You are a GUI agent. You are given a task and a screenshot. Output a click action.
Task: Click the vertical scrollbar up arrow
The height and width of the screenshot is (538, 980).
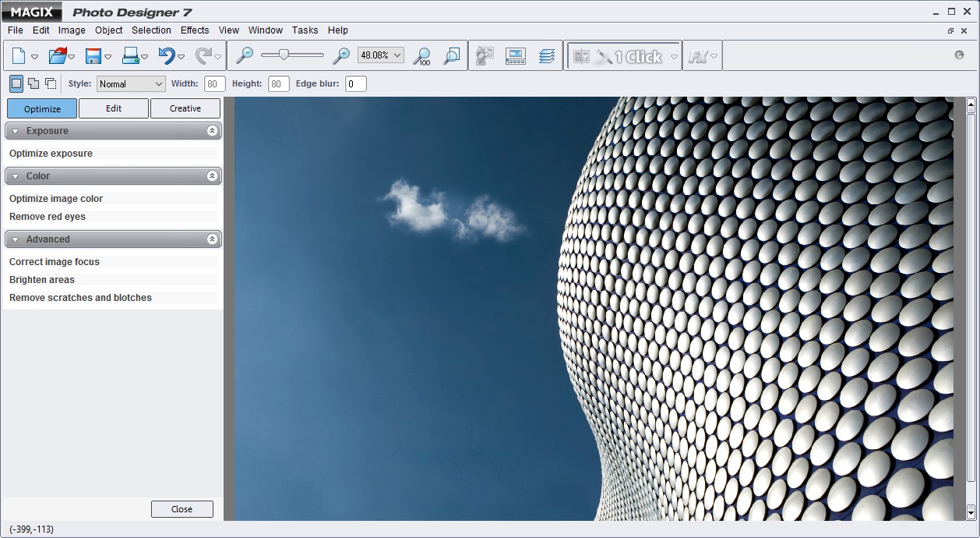tap(971, 104)
